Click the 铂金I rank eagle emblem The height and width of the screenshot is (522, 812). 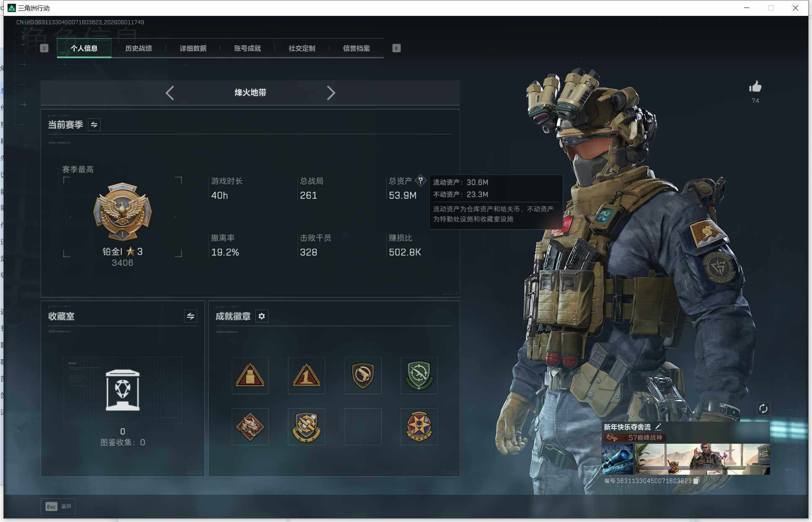coord(122,212)
